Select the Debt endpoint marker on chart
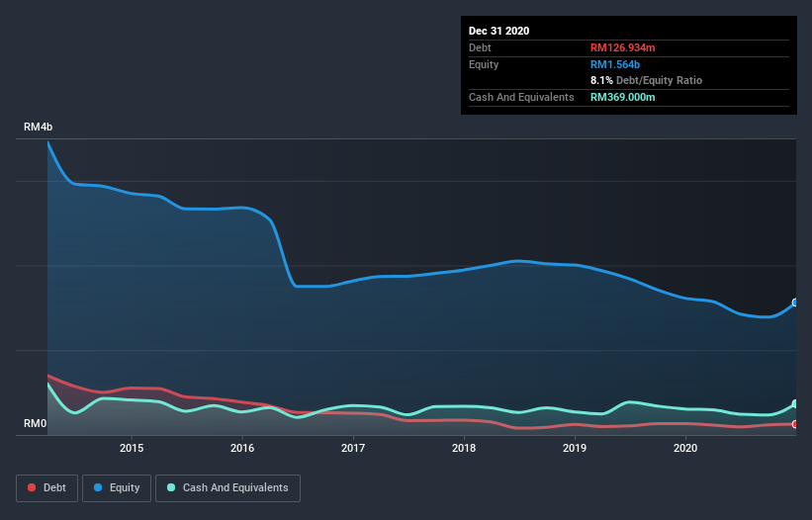Screen dimensions: 812x520 tap(795, 424)
